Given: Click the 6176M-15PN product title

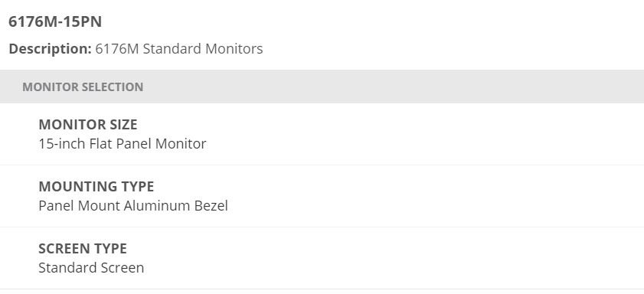Looking at the screenshot, I should [x=55, y=21].
